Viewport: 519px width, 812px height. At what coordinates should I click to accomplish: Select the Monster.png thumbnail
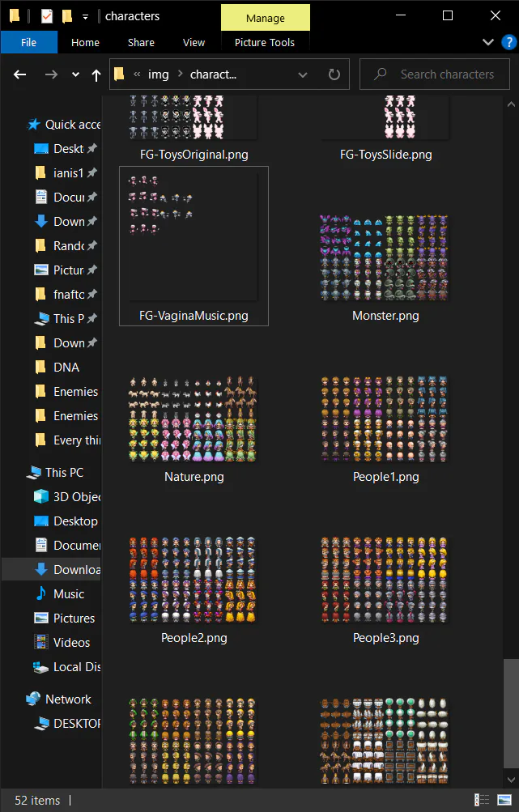pyautogui.click(x=385, y=258)
